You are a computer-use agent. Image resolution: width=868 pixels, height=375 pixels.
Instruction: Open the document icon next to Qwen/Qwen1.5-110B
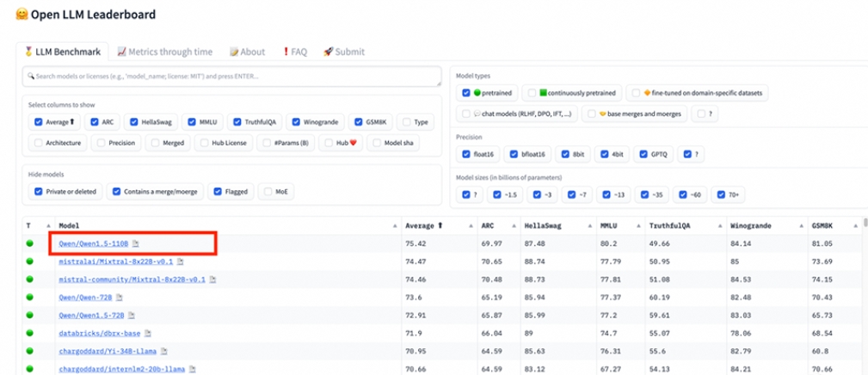point(136,243)
